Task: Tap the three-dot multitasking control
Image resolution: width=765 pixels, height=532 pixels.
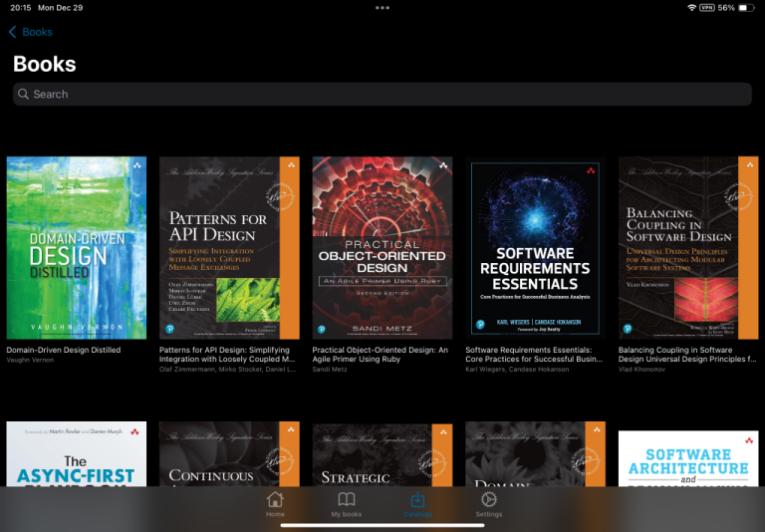Action: (382, 8)
